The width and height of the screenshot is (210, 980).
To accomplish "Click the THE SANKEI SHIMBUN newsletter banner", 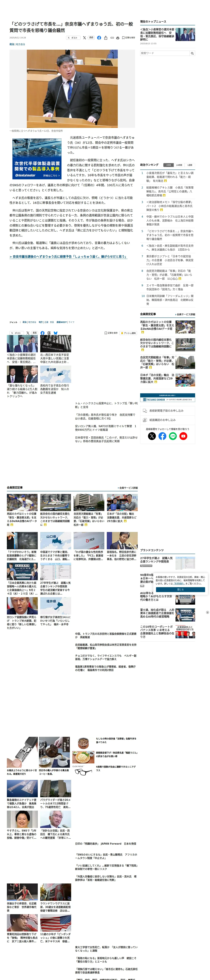I will 167,398.
